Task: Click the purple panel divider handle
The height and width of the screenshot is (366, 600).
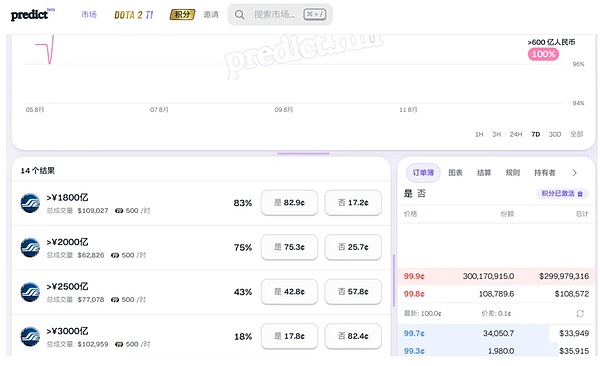Action: (x=303, y=154)
